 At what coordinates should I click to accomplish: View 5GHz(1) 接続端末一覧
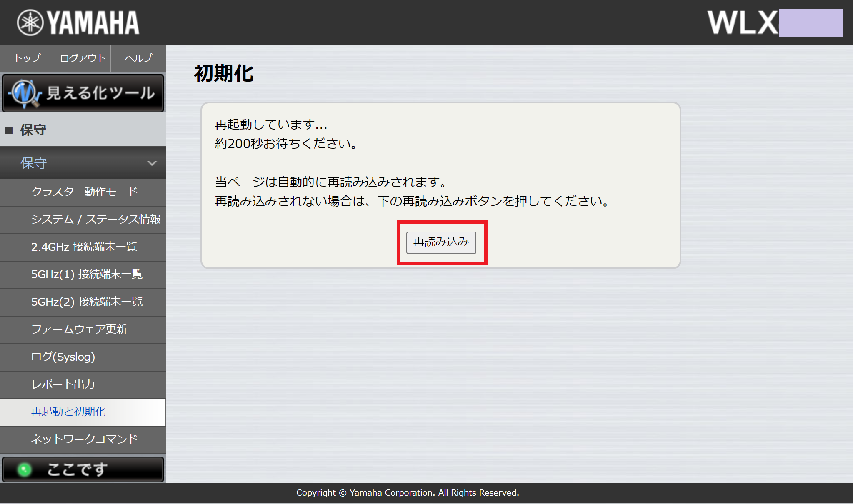[x=87, y=274]
